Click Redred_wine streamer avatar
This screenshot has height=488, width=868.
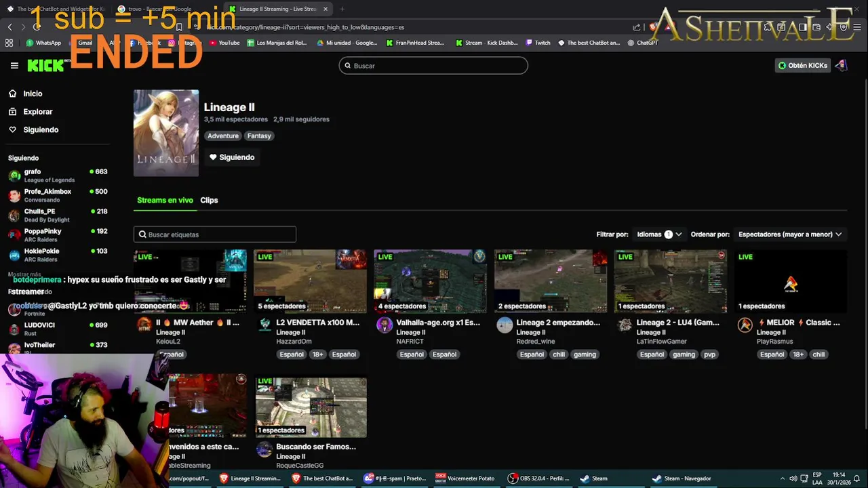tap(505, 325)
